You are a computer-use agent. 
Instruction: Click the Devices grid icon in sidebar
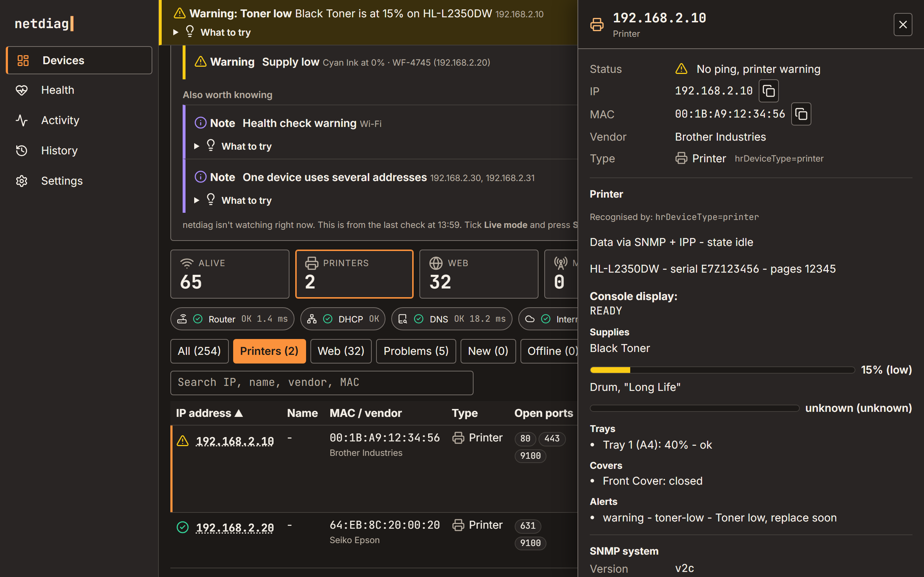click(23, 60)
